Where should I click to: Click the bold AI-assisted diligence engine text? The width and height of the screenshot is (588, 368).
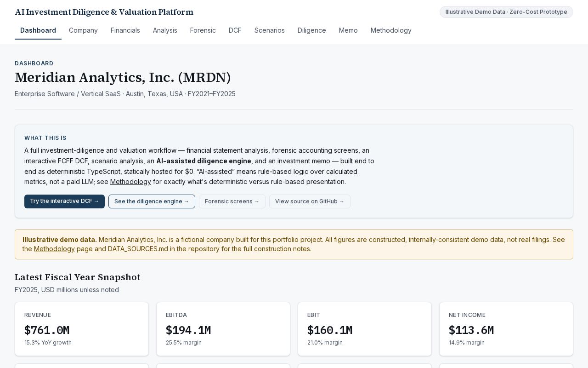pyautogui.click(x=204, y=161)
